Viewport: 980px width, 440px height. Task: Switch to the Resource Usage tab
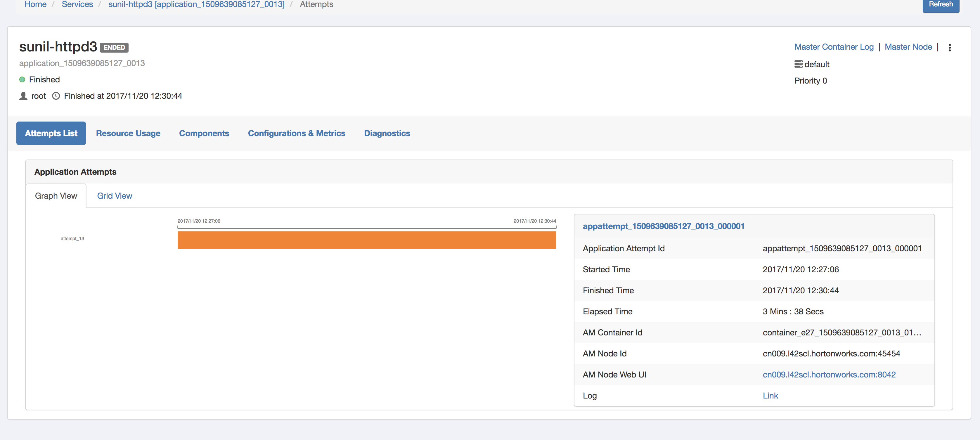128,133
